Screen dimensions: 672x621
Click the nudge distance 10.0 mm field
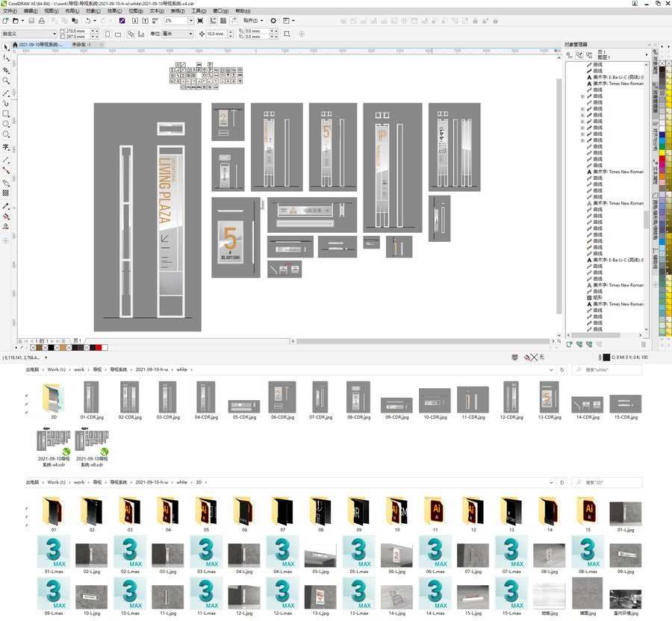[x=217, y=34]
